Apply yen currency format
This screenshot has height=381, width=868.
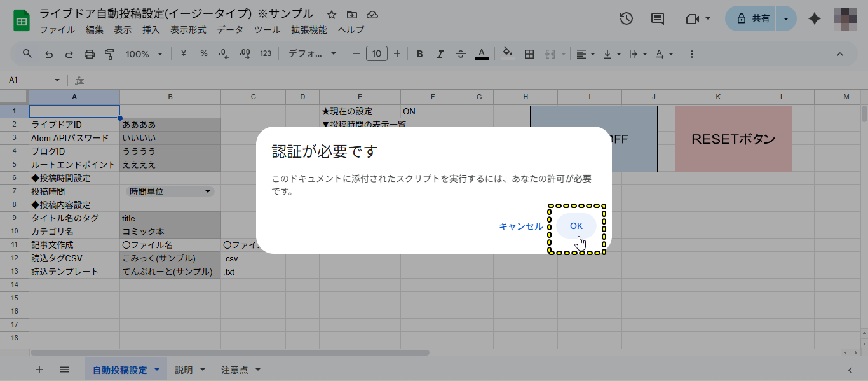(x=184, y=54)
